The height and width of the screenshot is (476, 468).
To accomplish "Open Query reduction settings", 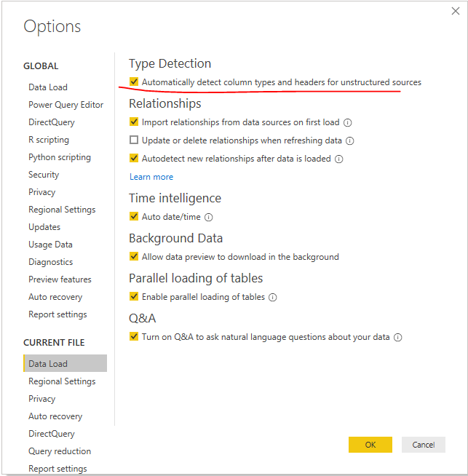I will click(60, 451).
